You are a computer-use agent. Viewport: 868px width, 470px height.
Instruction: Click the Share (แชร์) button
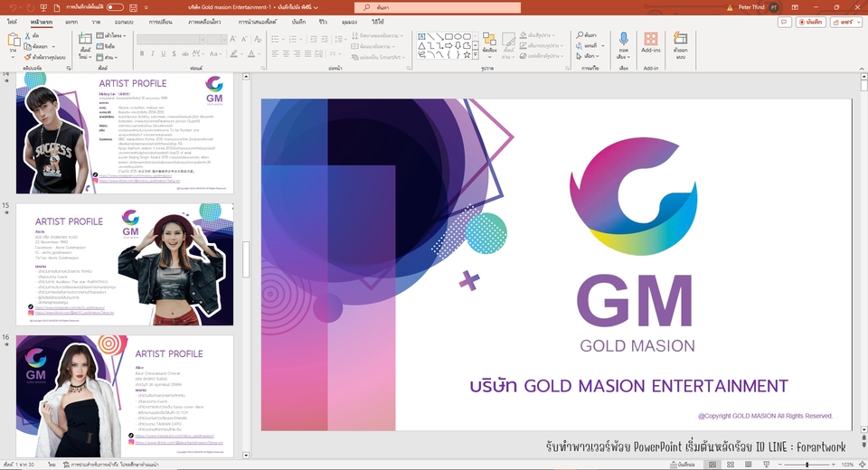[845, 22]
